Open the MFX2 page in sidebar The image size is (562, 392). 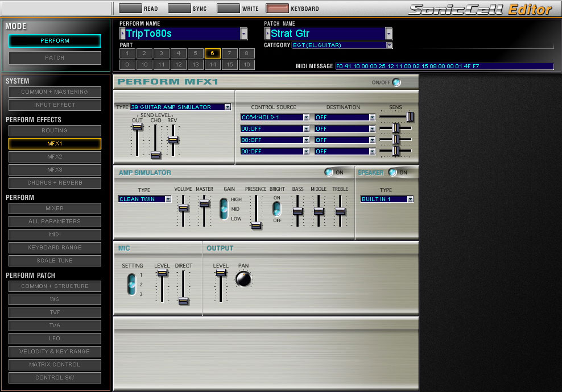tap(55, 156)
